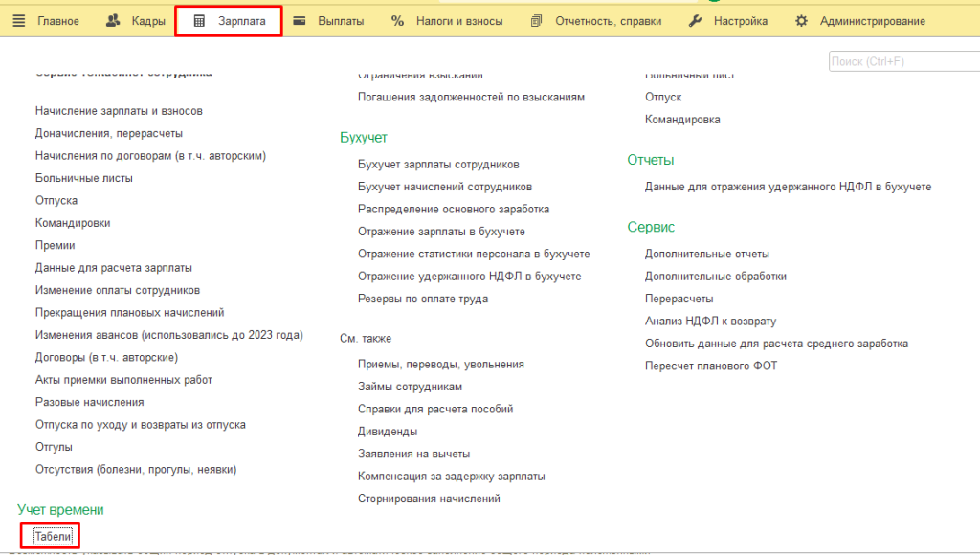Open Дополнительные отчеты under Сервис
The height and width of the screenshot is (555, 980).
[x=707, y=255]
